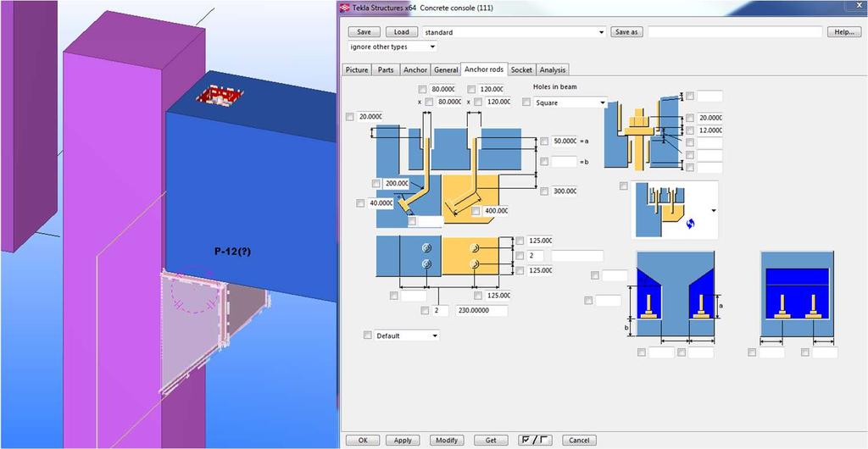The width and height of the screenshot is (868, 449).
Task: Click the 20.000 field above the 12.000 field
Action: 709,118
